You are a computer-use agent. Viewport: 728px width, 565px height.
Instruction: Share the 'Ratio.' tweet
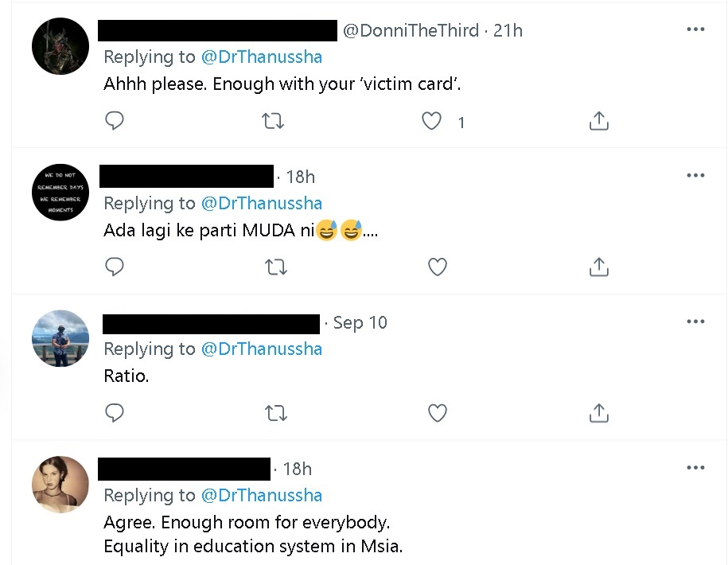point(598,412)
